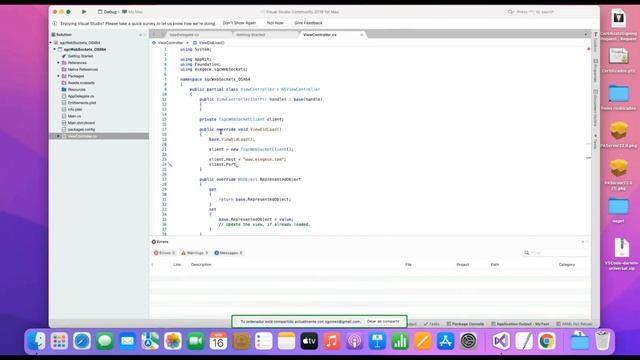Click the Errors pad filter search field
This screenshot has width=640, height=360.
pos(556,253)
